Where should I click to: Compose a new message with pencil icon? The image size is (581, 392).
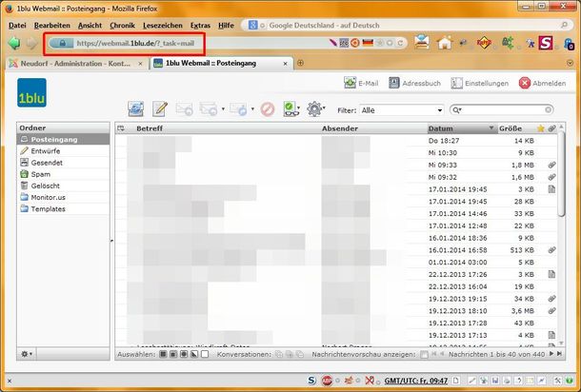(x=160, y=109)
